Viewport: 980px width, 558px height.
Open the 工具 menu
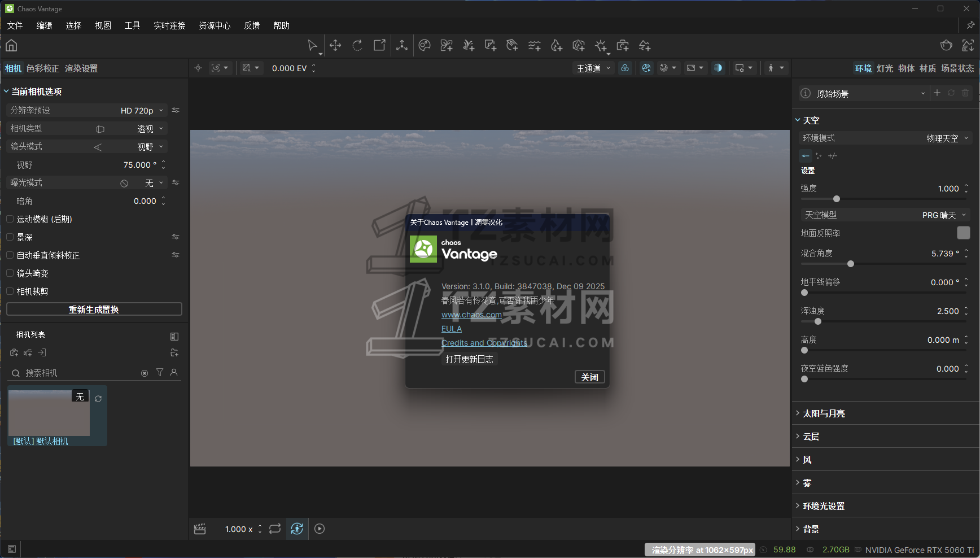132,25
